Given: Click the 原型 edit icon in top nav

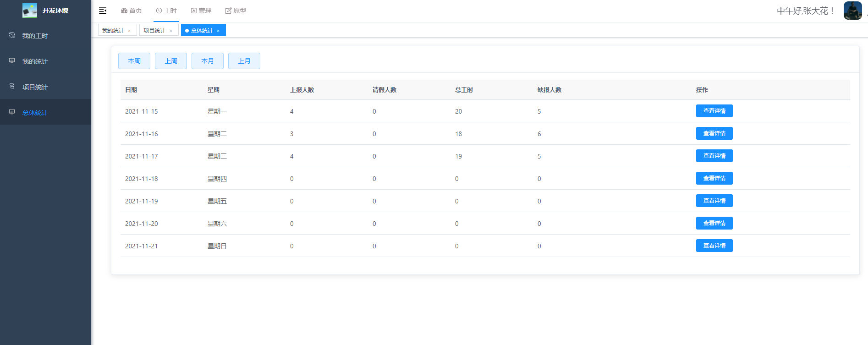Looking at the screenshot, I should pos(228,11).
